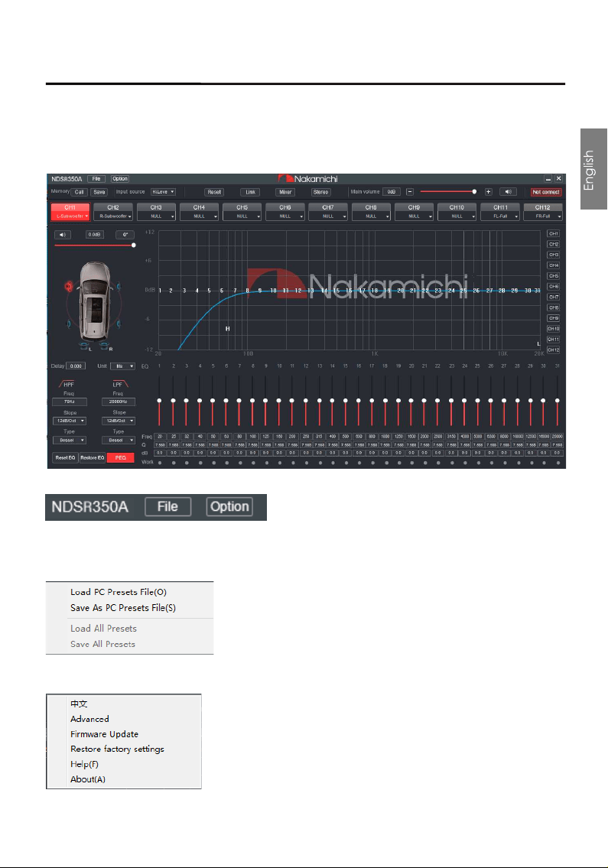
Task: Click the Memory Save button
Action: click(x=99, y=192)
